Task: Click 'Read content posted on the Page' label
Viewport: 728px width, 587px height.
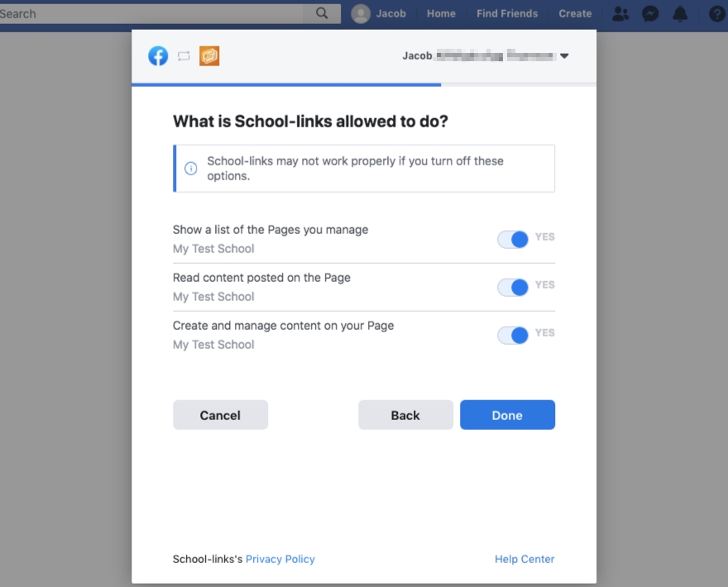Action: point(261,278)
